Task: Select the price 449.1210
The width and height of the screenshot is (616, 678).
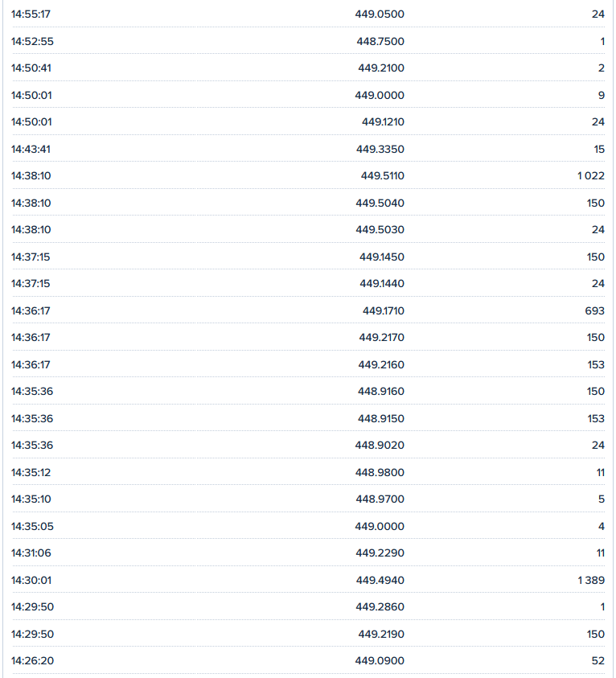Action: point(383,122)
